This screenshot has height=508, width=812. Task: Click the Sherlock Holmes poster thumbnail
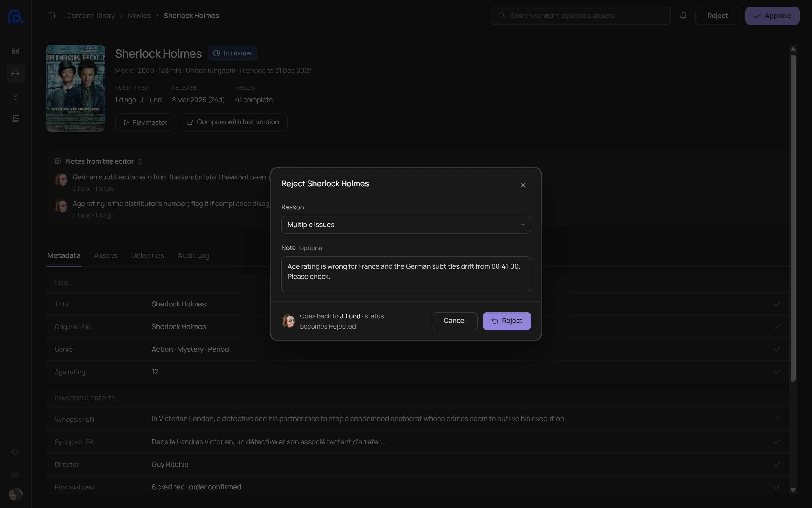click(x=76, y=88)
